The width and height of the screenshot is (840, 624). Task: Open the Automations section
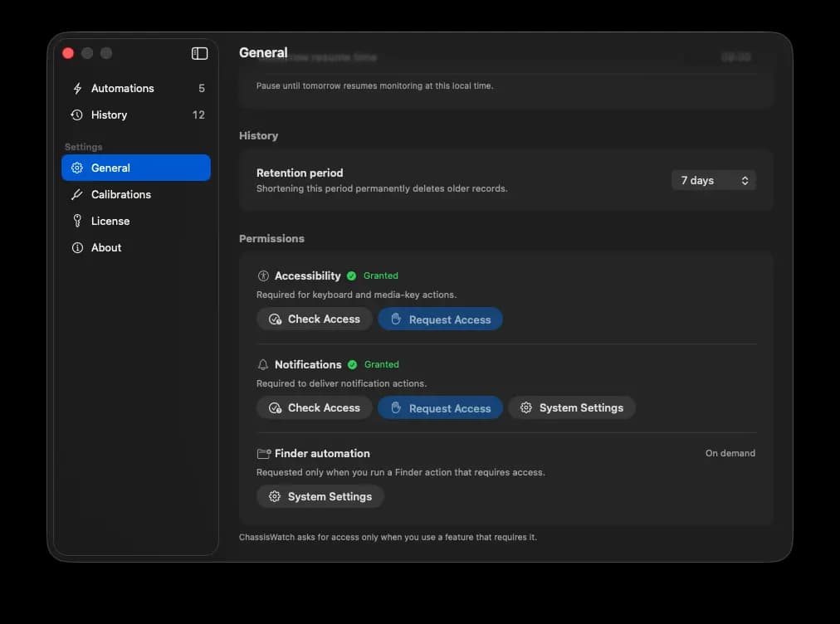pyautogui.click(x=136, y=89)
